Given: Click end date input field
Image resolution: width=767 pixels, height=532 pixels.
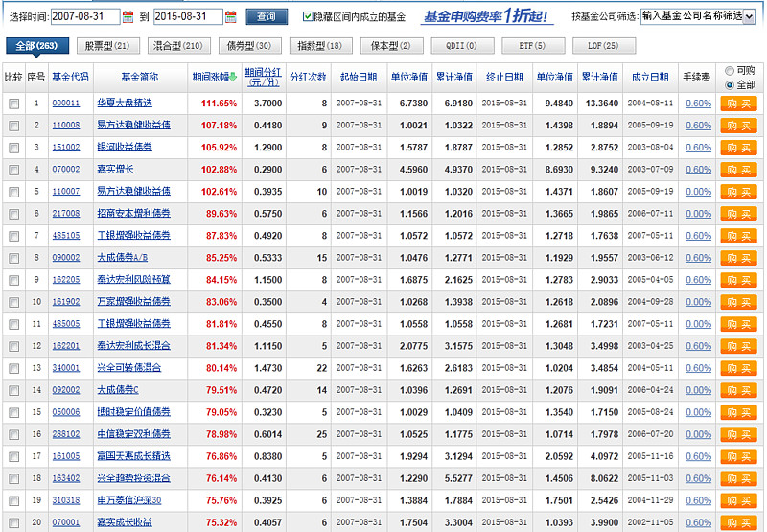Looking at the screenshot, I should tap(188, 16).
